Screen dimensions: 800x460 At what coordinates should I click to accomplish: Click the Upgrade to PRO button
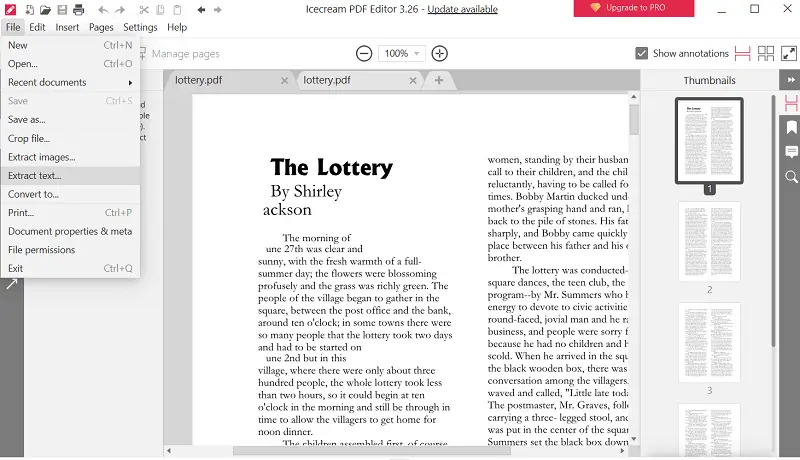tap(634, 8)
